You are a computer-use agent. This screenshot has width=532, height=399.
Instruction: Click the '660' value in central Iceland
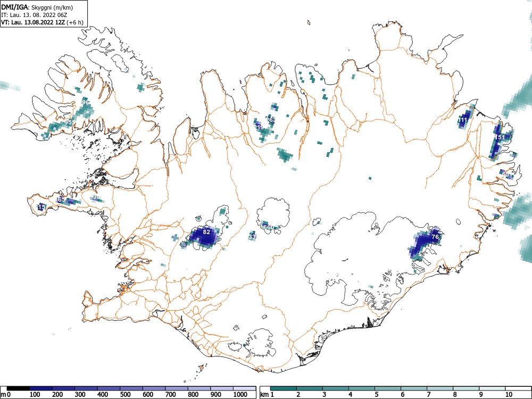click(x=268, y=227)
